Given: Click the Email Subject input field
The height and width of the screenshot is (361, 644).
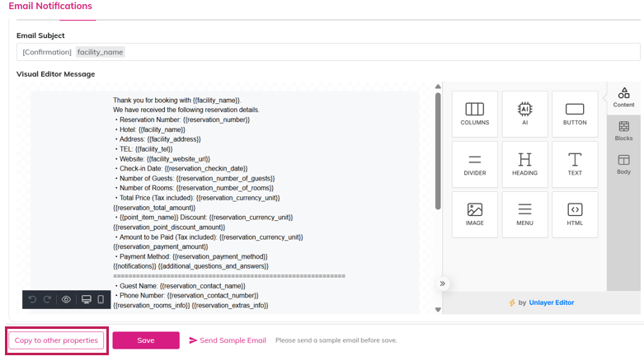Looking at the screenshot, I should [371, 52].
